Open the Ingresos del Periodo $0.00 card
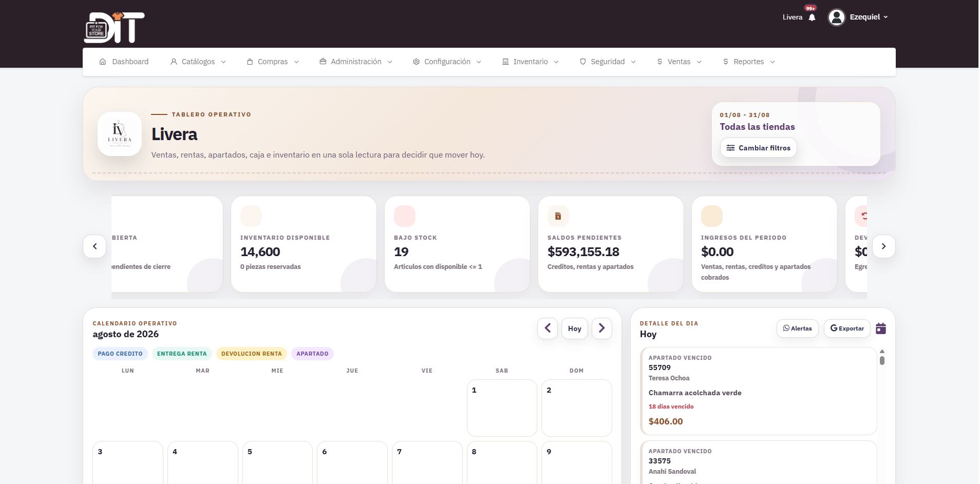The image size is (980, 484). click(764, 244)
